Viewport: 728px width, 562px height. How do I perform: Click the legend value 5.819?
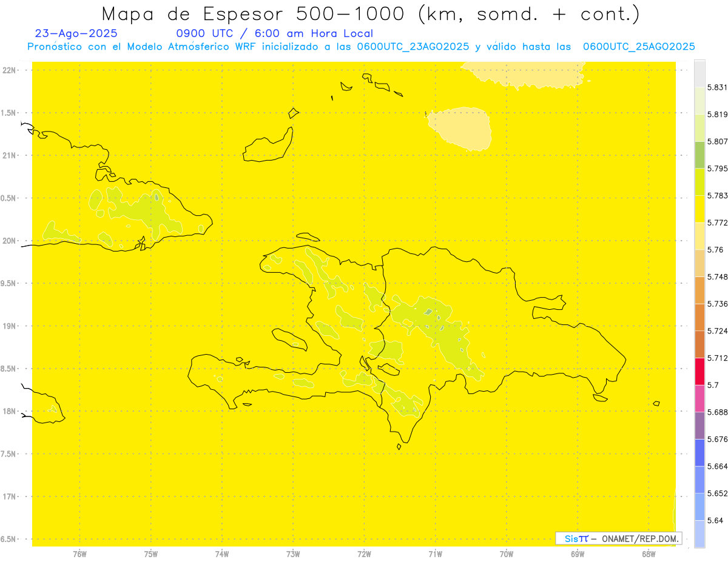pyautogui.click(x=718, y=114)
